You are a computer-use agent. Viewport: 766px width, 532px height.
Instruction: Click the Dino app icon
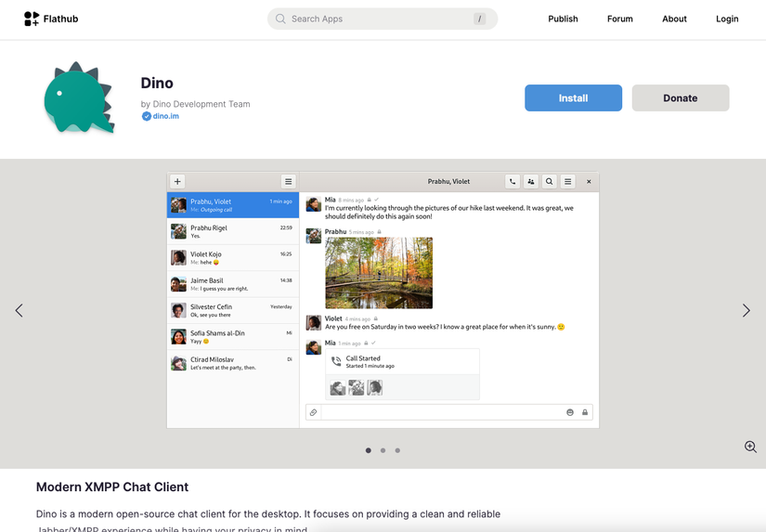pos(79,97)
